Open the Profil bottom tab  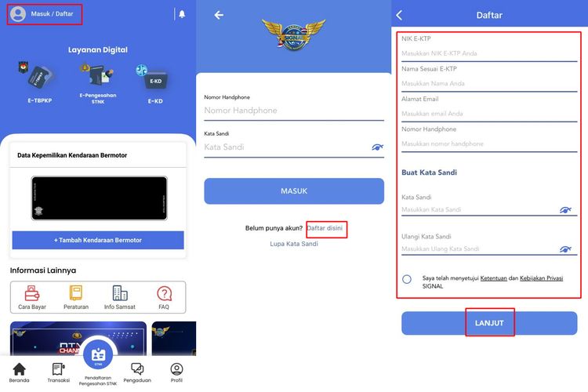tap(176, 372)
